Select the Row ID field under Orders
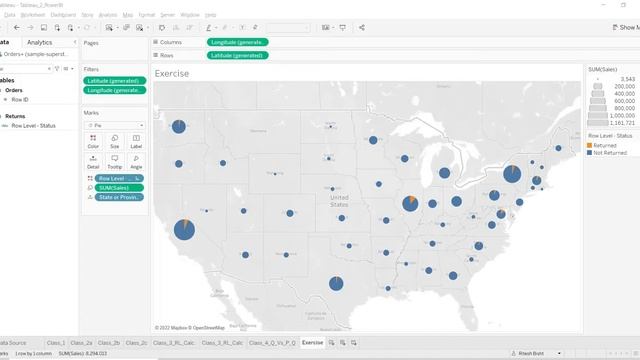640x360 pixels. [x=20, y=100]
